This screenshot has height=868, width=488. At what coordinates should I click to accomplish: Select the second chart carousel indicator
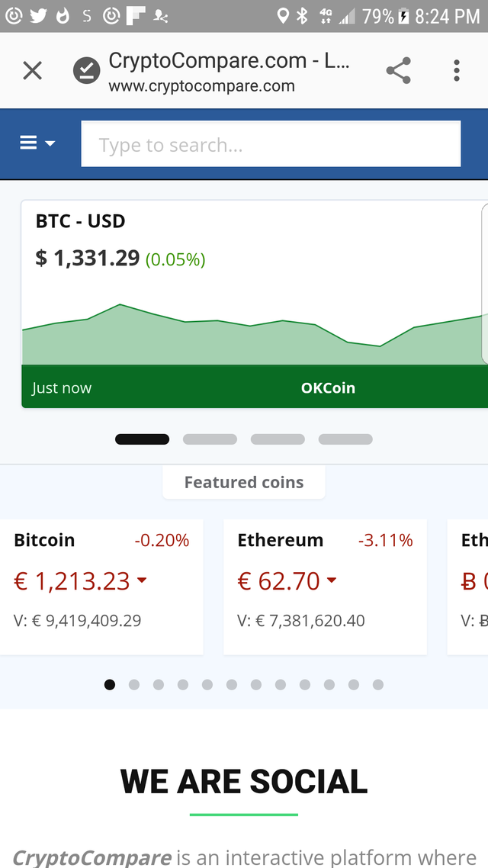(x=210, y=439)
